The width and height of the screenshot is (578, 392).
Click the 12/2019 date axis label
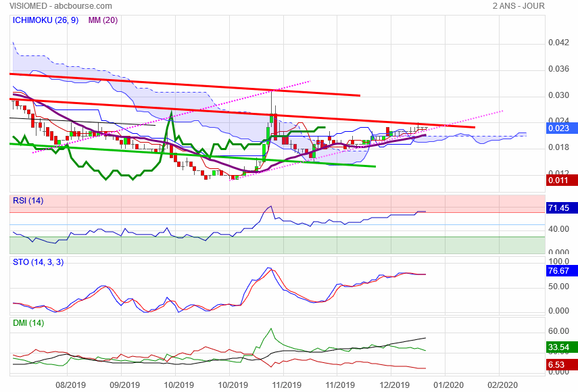tap(394, 385)
